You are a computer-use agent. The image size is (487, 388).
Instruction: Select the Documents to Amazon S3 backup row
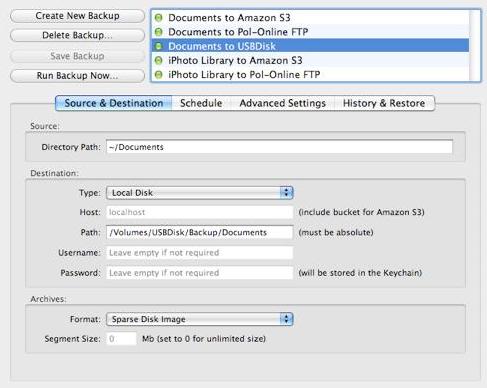(x=310, y=17)
